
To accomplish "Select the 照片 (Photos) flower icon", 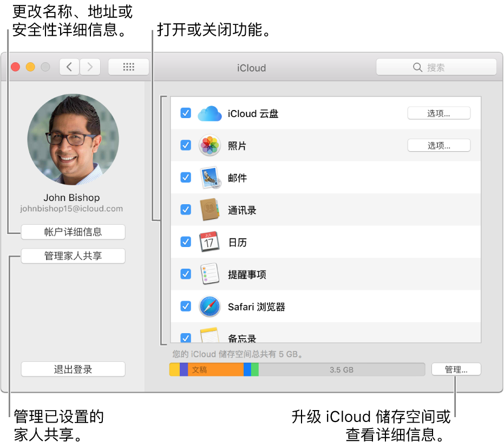I will tap(210, 145).
